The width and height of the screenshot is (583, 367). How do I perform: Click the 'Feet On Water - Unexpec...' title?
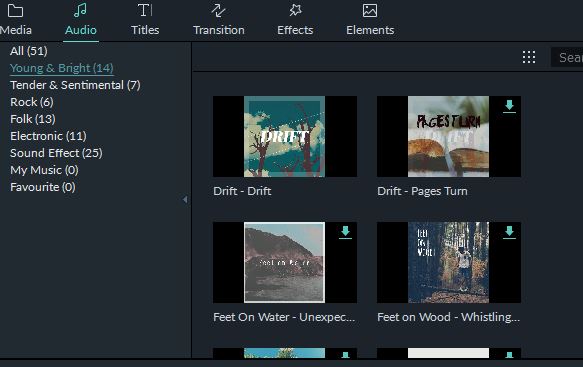284,317
